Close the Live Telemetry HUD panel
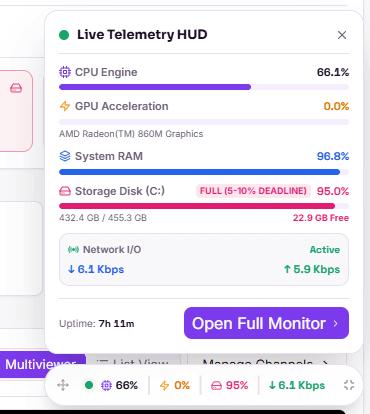370x414 pixels. pyautogui.click(x=342, y=35)
